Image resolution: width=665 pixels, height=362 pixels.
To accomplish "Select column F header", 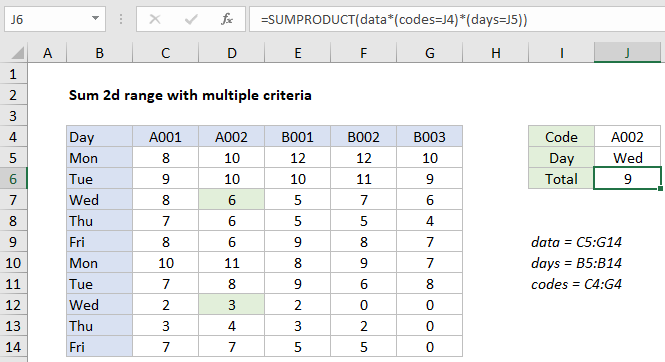I will 363,53.
